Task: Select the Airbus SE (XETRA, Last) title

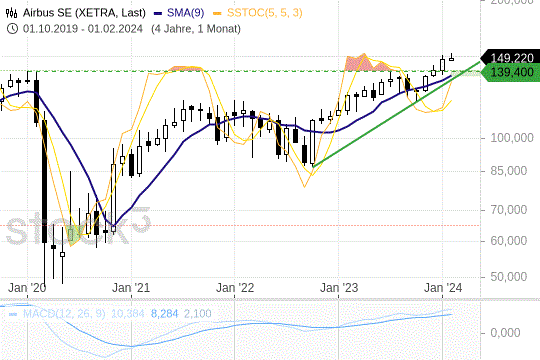Action: tap(84, 13)
